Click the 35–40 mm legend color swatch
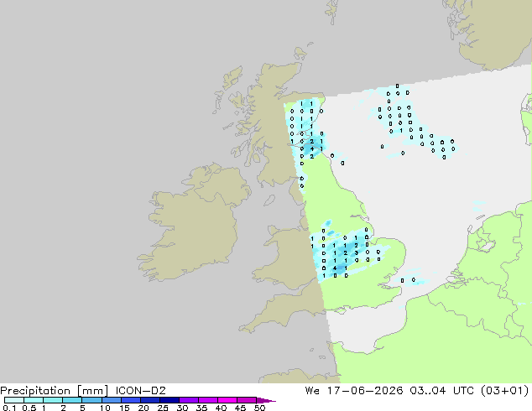The width and height of the screenshot is (532, 411). click(x=207, y=400)
